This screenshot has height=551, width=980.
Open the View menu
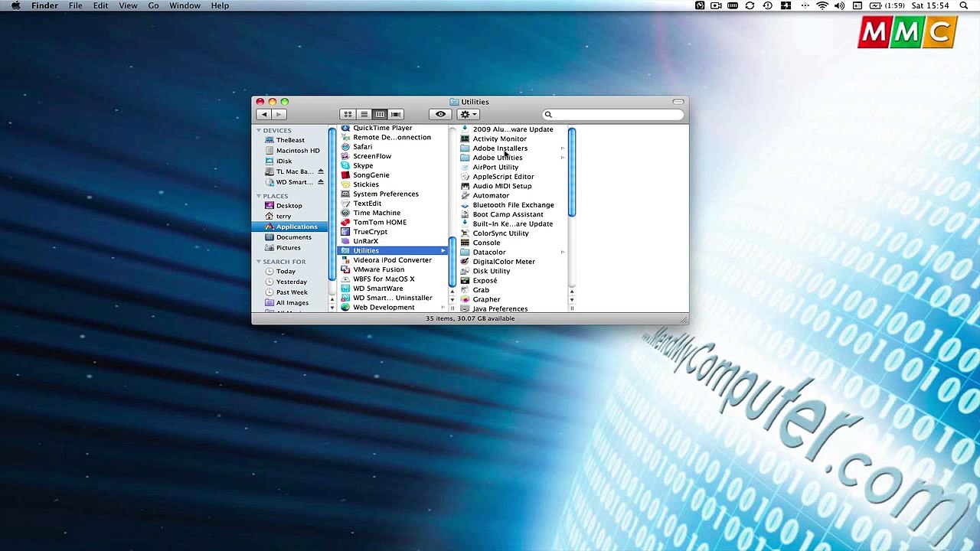pyautogui.click(x=128, y=6)
